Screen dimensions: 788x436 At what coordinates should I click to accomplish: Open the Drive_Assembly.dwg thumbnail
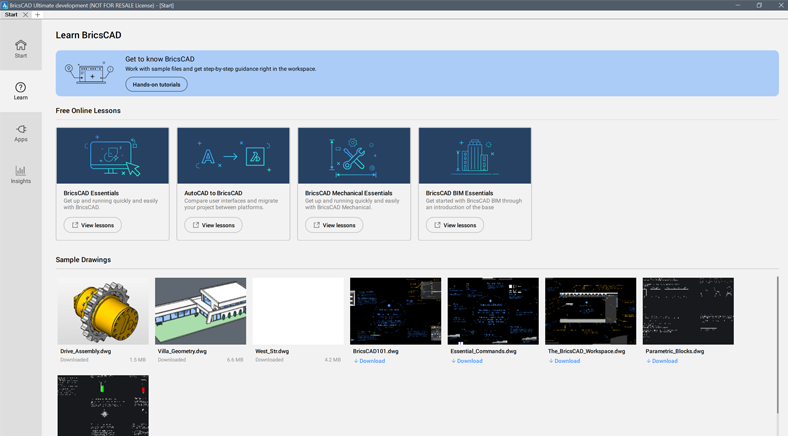point(103,311)
